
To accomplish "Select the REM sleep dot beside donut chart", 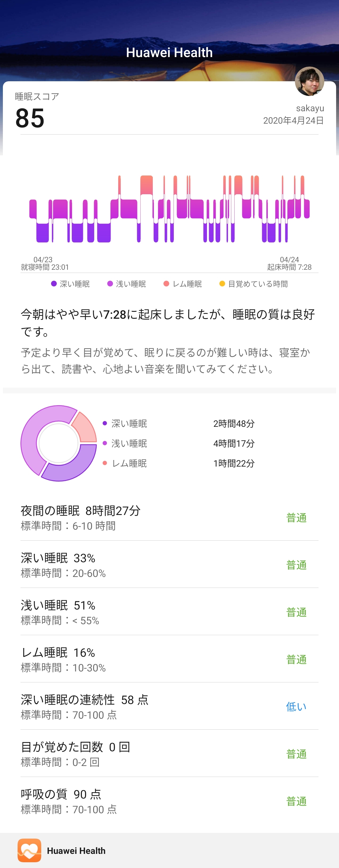I will (105, 463).
